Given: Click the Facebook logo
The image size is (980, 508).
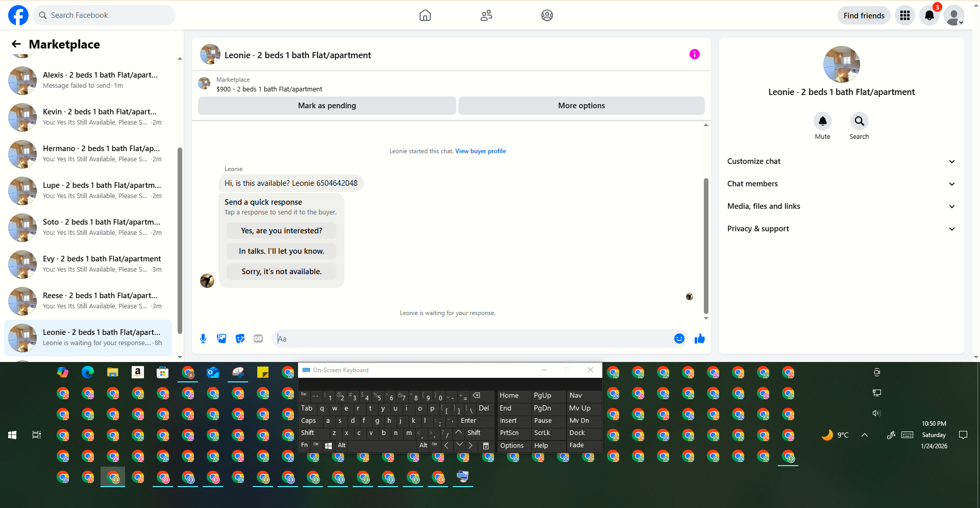Looking at the screenshot, I should pyautogui.click(x=18, y=15).
